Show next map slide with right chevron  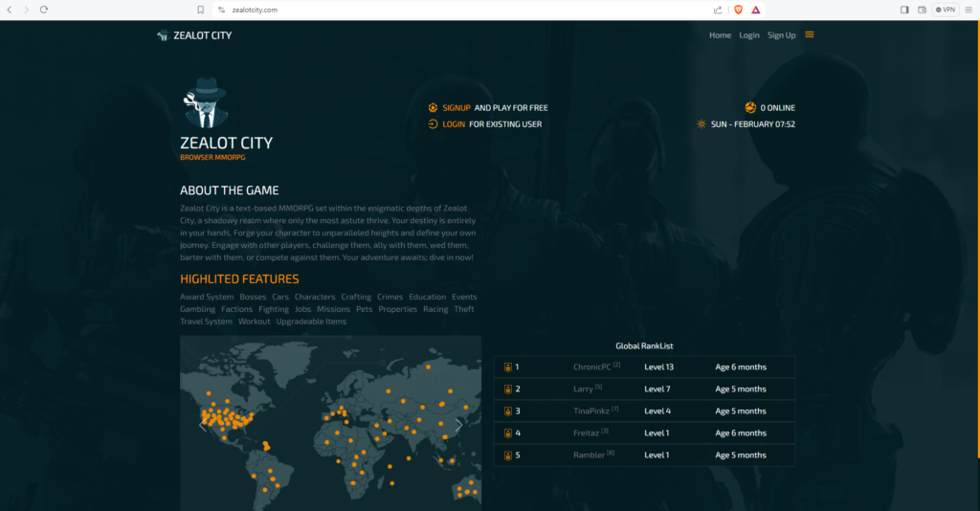(x=458, y=425)
